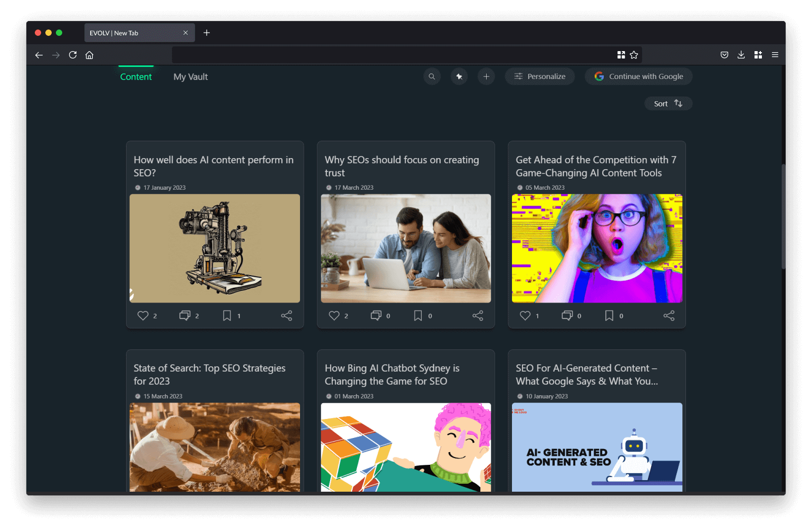
Task: Share 'Why SEOs should focus on creating trust'
Action: pos(478,316)
